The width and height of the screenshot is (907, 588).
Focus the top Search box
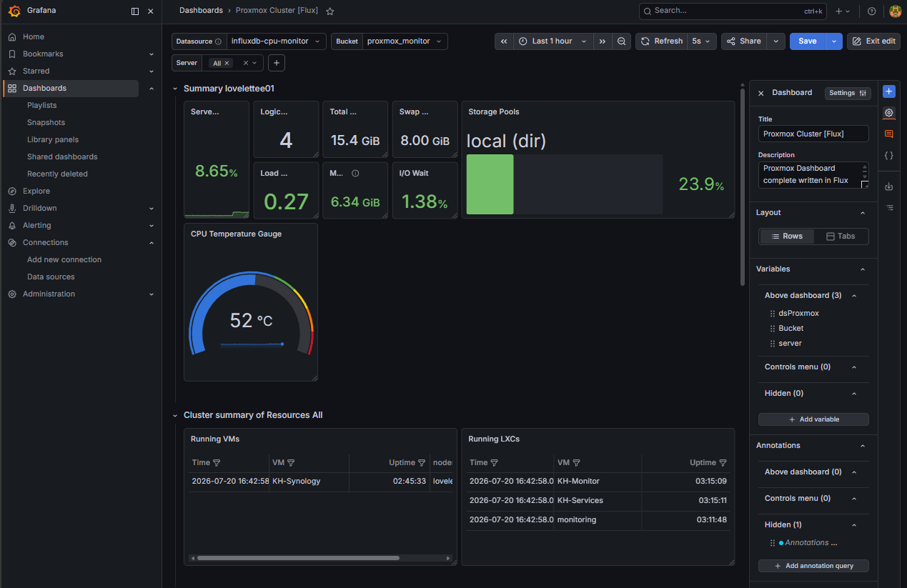[733, 11]
